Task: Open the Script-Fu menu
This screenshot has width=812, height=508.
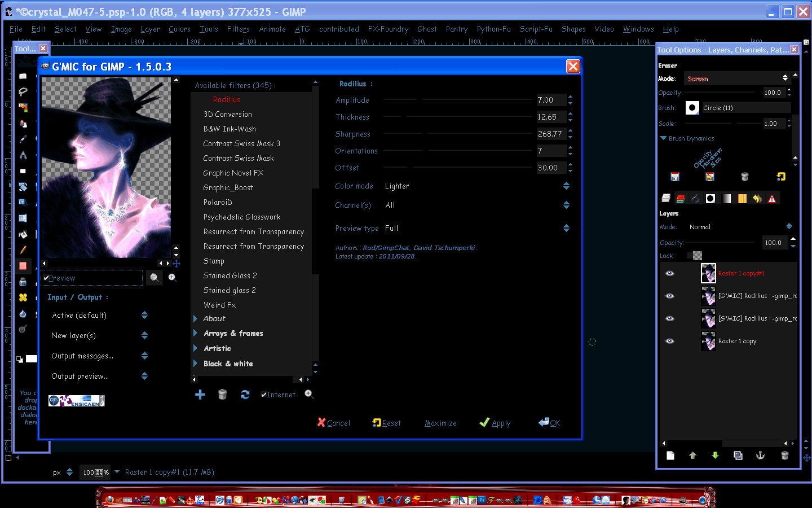Action: [536, 29]
